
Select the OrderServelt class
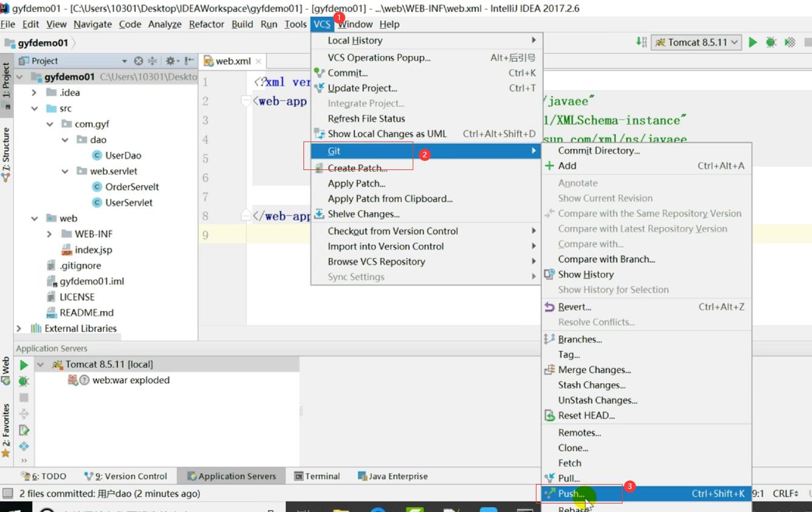tap(126, 187)
